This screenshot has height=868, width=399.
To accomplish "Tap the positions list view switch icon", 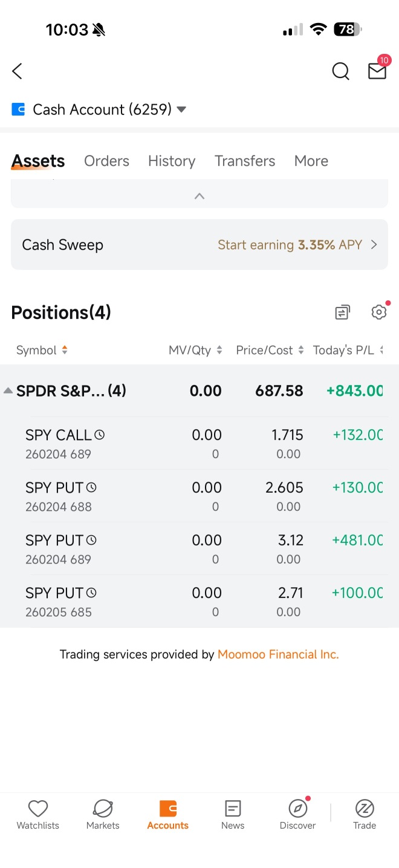I will pyautogui.click(x=343, y=312).
